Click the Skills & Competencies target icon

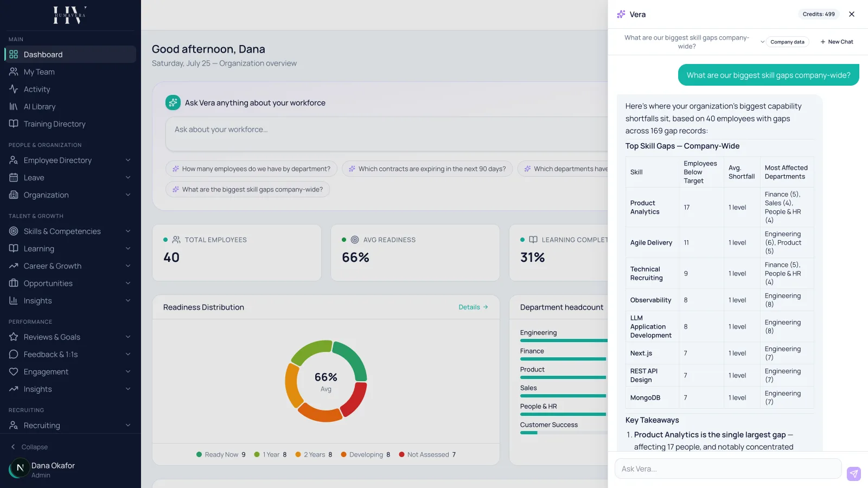pos(14,231)
